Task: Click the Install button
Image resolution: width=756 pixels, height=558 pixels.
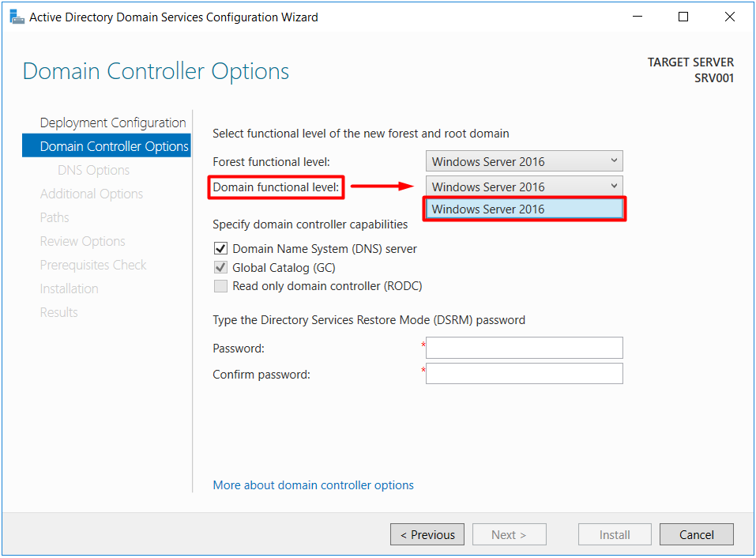Action: (615, 534)
